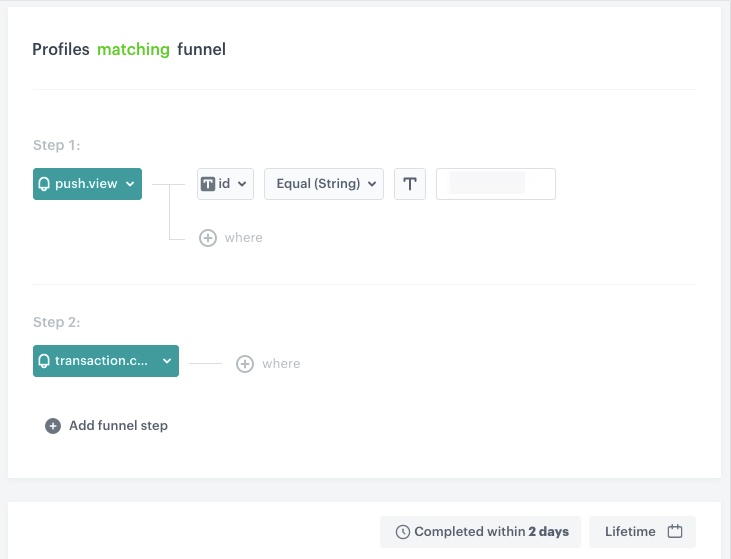Expand the push.view event dropdown arrow
This screenshot has width=731, height=559.
pyautogui.click(x=130, y=184)
